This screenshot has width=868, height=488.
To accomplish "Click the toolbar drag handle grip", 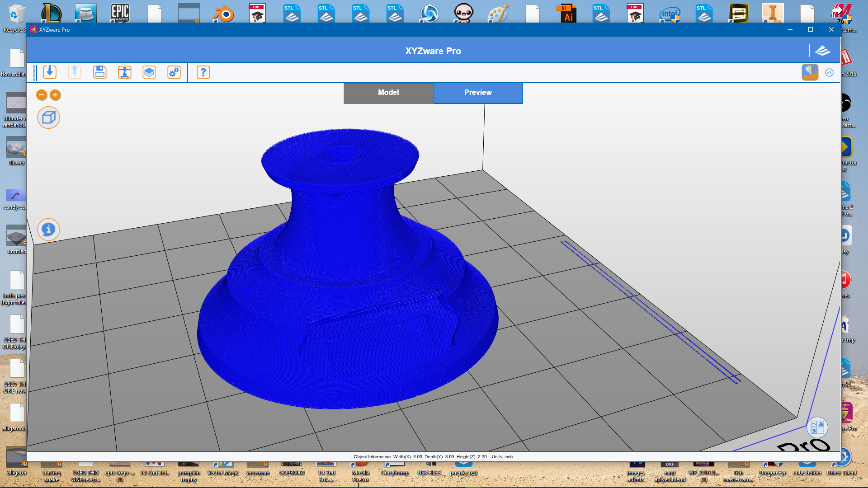I will (34, 72).
